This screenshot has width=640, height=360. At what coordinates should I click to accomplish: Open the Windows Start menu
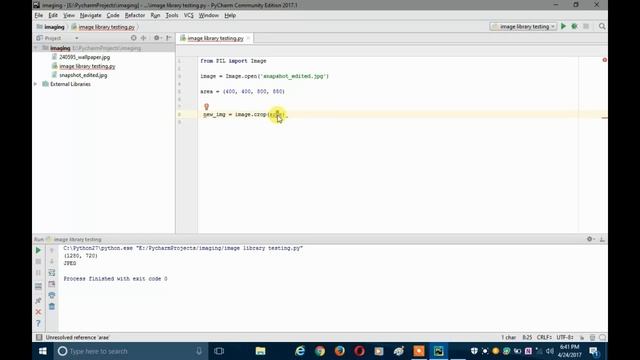[x=42, y=351]
